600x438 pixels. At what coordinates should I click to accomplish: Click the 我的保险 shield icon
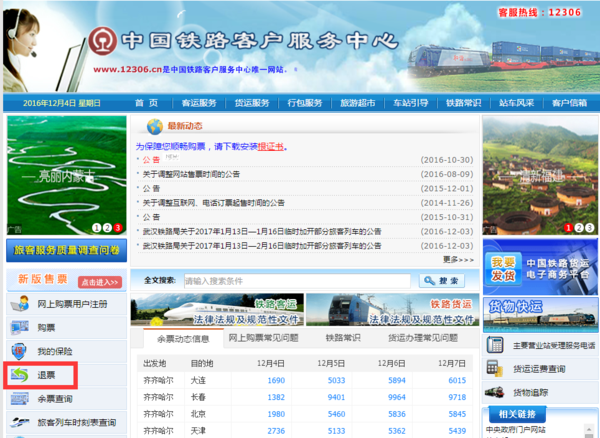point(19,351)
